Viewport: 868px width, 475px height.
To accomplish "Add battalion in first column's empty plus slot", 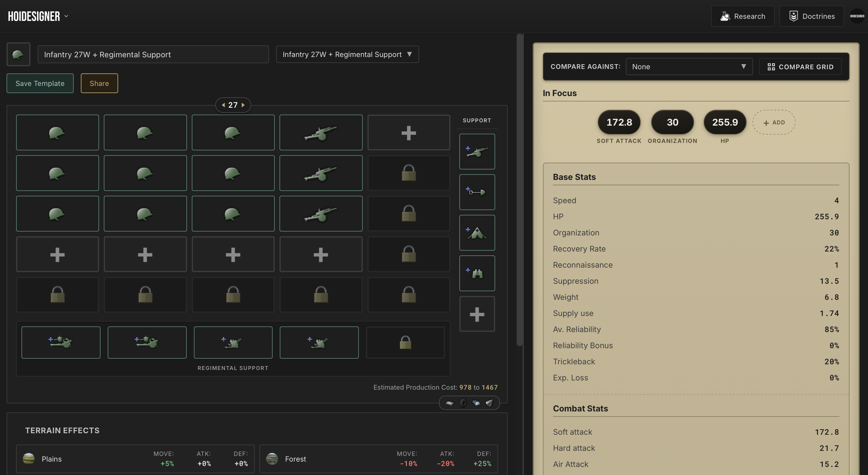I will [58, 254].
